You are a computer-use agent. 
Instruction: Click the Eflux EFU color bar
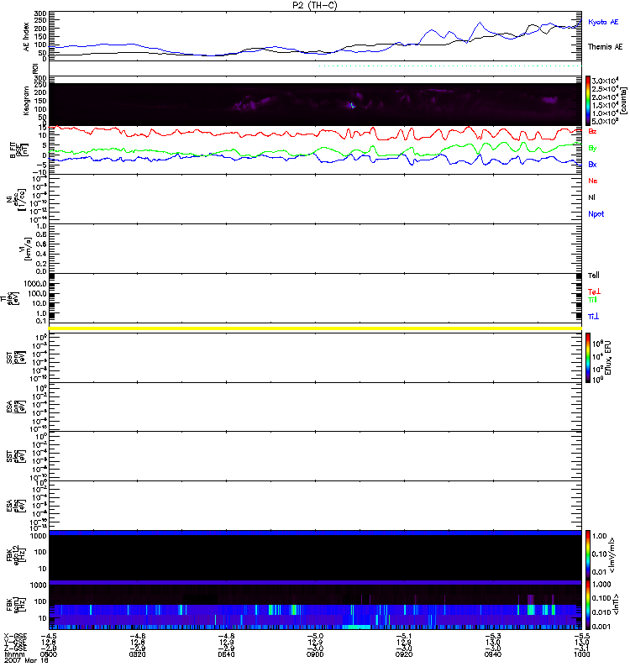point(589,358)
